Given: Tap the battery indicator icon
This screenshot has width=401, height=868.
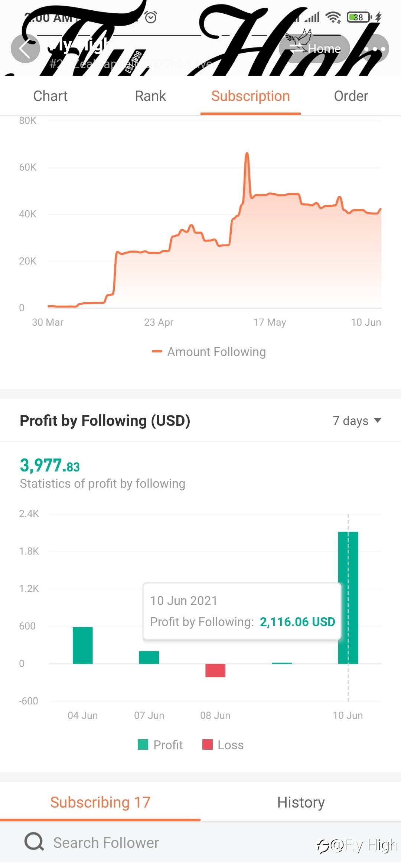Looking at the screenshot, I should coord(359,17).
